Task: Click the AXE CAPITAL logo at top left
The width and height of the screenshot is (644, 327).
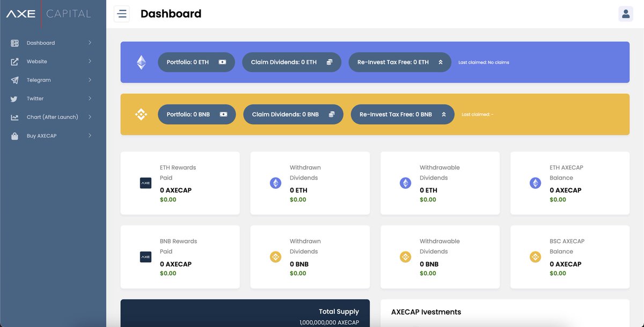Action: tap(48, 13)
